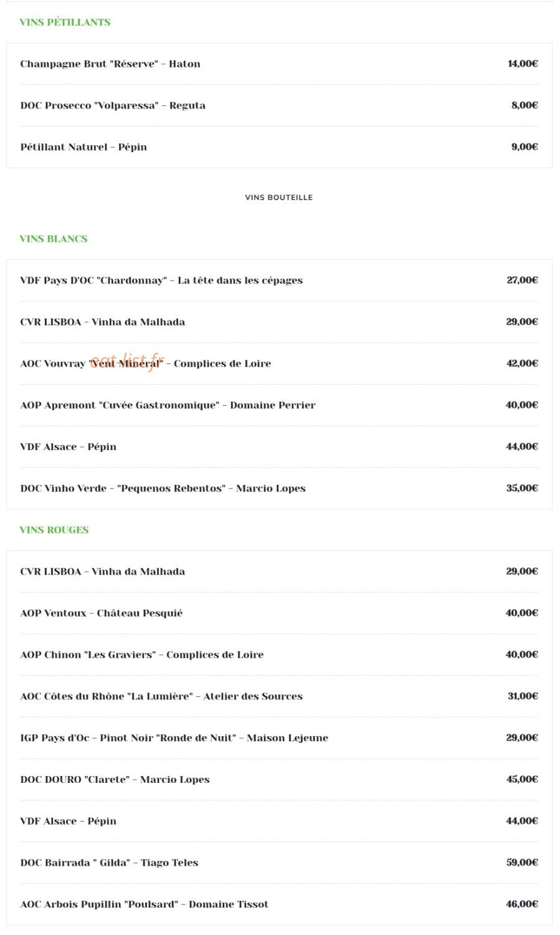This screenshot has height=935, width=560.
Task: Open the DOC Prosecco Volparessa Reguta entry
Action: coord(279,105)
